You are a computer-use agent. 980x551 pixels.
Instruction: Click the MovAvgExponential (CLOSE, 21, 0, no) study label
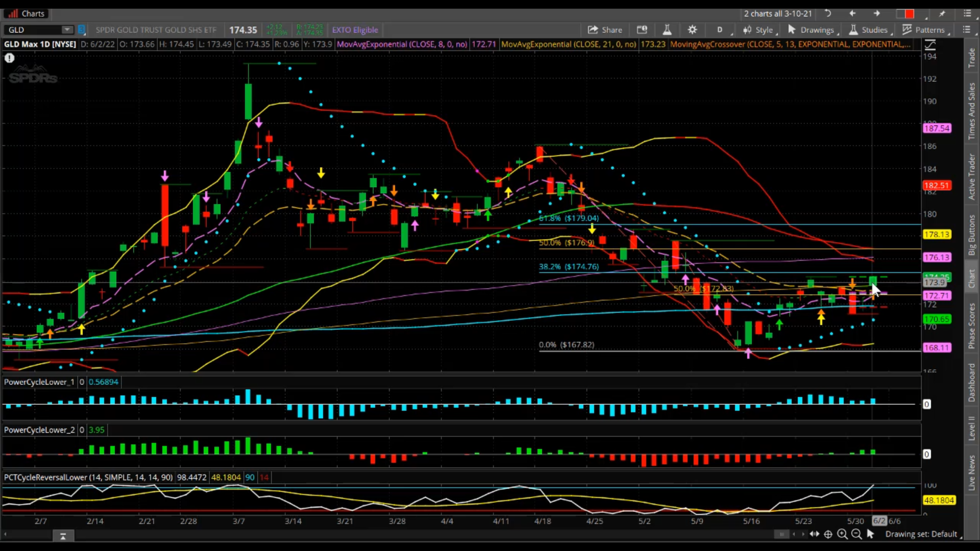569,44
